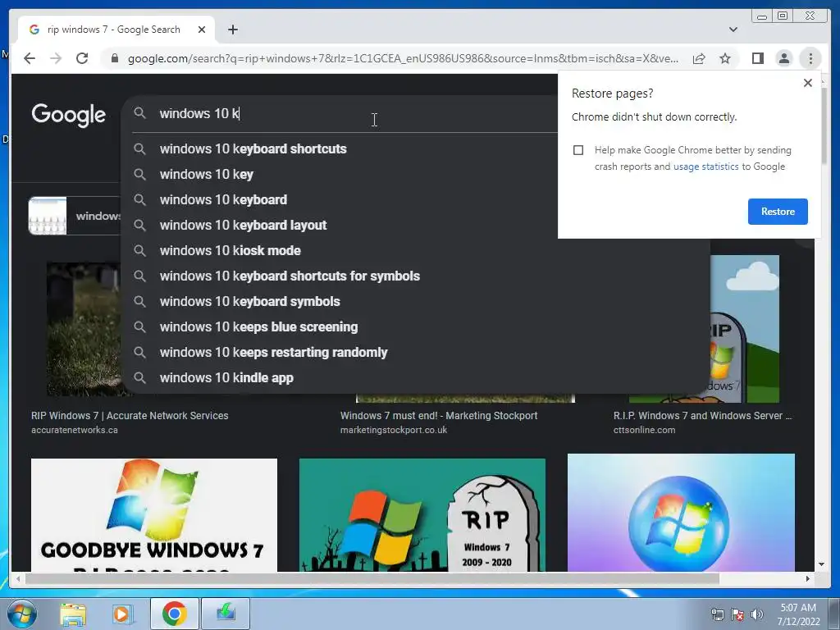Launch Windows Media Player from taskbar
Screen dimensions: 840x630
click(122, 614)
